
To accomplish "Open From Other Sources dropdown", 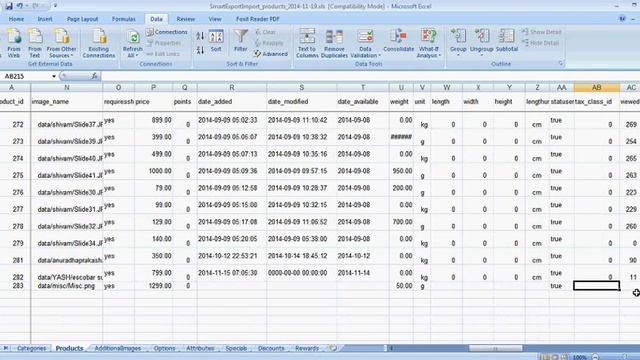I will tap(61, 43).
